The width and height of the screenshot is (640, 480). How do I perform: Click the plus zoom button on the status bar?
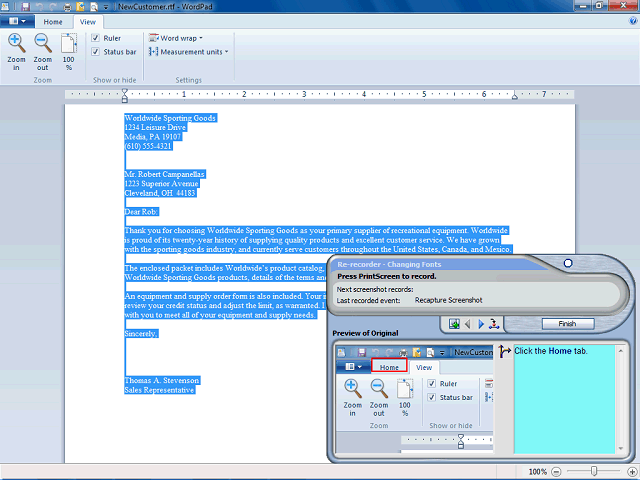tap(632, 472)
